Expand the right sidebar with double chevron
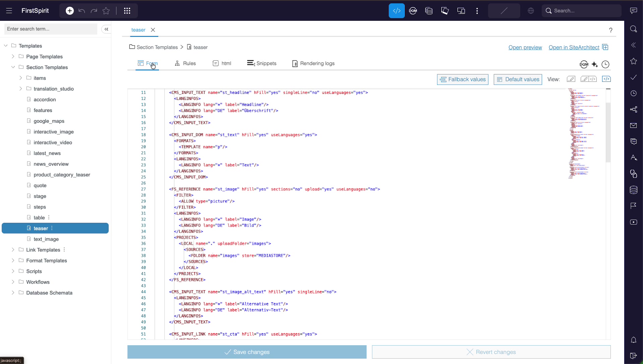The image size is (643, 364). pyautogui.click(x=633, y=45)
